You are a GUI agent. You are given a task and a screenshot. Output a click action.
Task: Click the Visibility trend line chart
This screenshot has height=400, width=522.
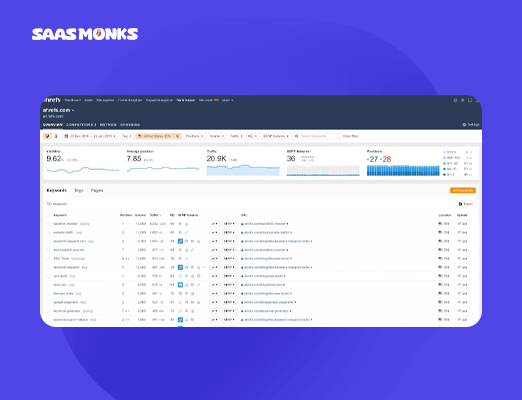83,170
